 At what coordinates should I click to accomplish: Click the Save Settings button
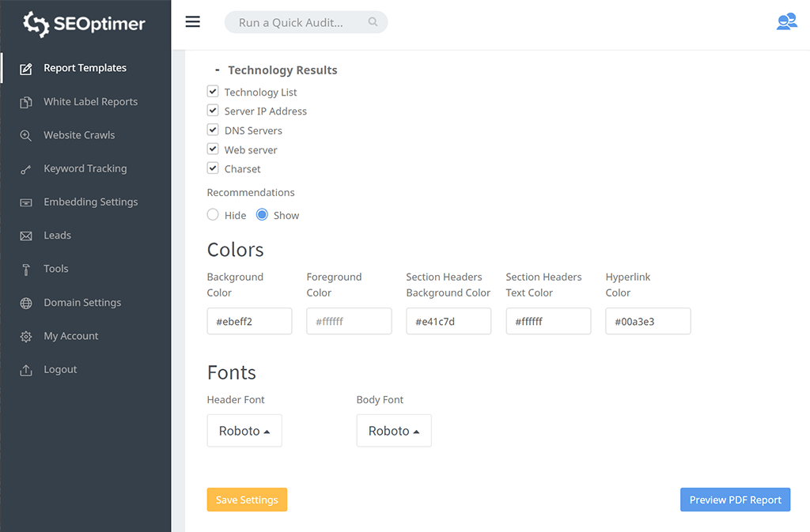[247, 500]
